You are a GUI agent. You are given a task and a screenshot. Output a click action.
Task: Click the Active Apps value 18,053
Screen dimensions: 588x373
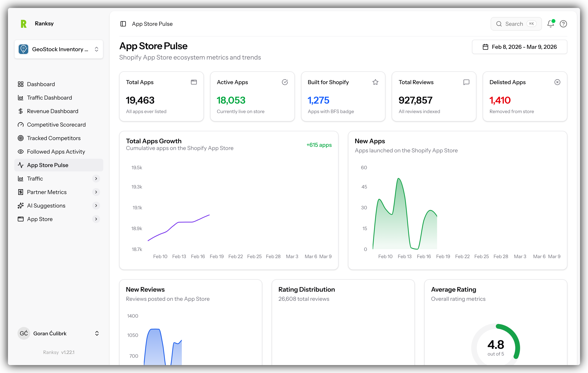pos(231,100)
